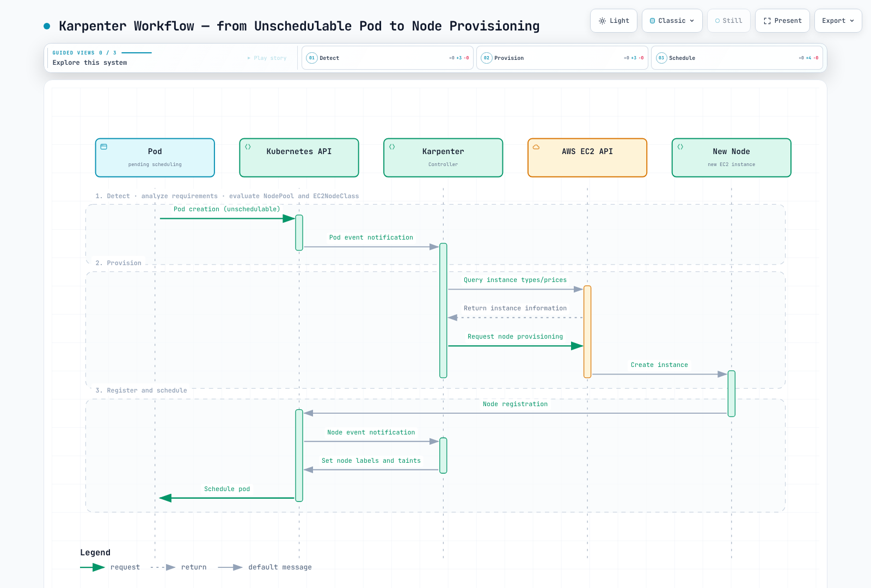Click the Karpenter node code icon

coord(392,147)
